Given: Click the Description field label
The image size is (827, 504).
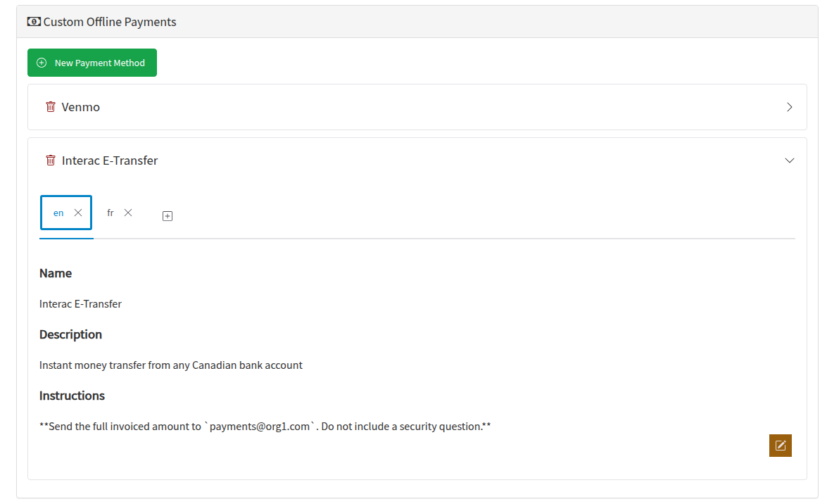Looking at the screenshot, I should (70, 334).
